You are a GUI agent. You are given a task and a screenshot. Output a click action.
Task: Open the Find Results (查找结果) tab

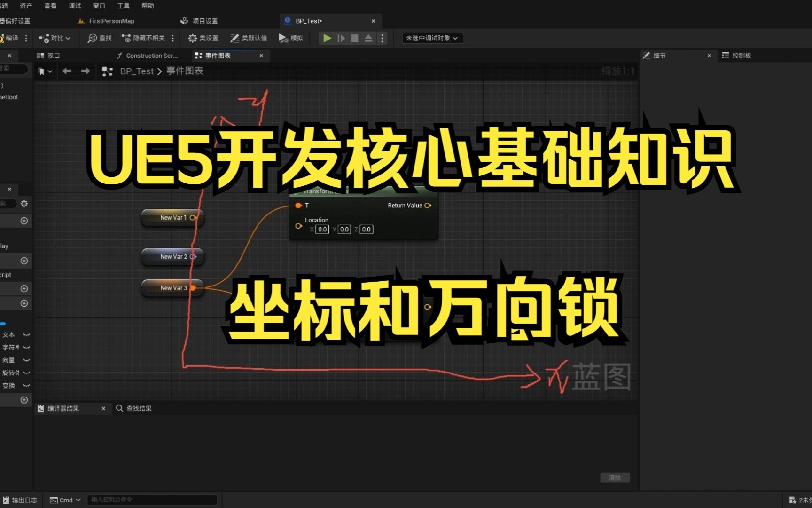(134, 408)
